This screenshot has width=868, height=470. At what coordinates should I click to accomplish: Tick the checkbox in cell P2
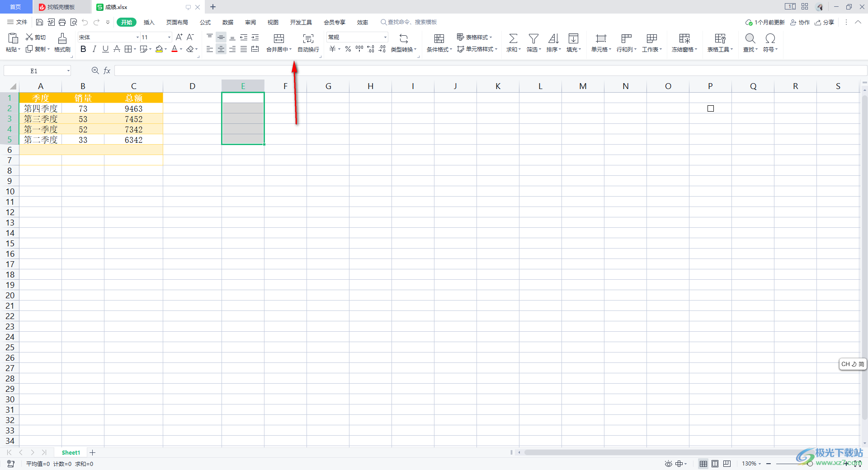click(711, 108)
